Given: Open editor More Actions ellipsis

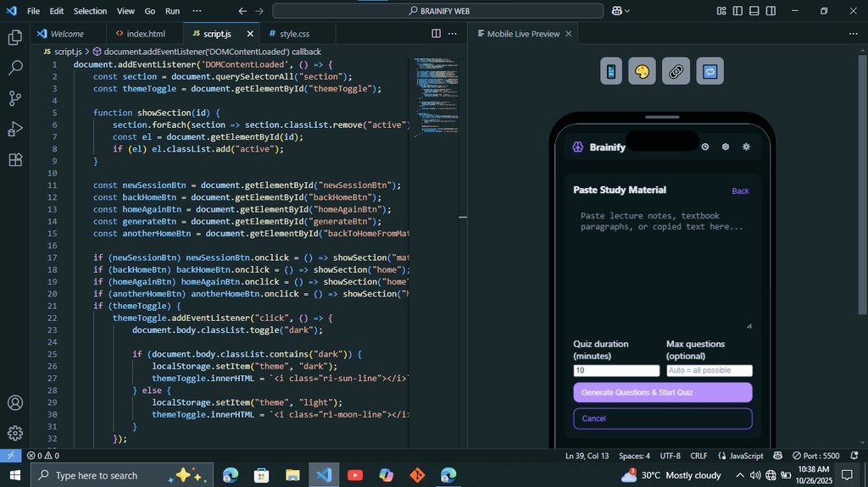Looking at the screenshot, I should pos(453,34).
